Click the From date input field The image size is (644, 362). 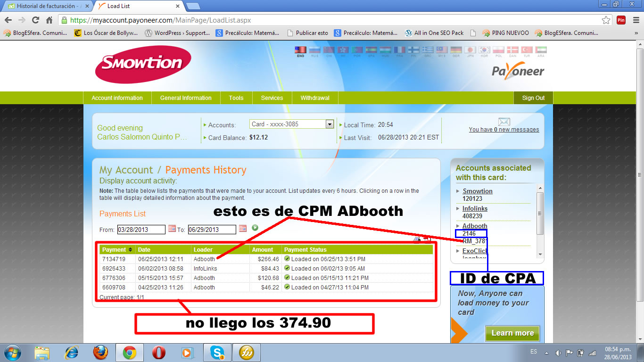click(x=141, y=230)
